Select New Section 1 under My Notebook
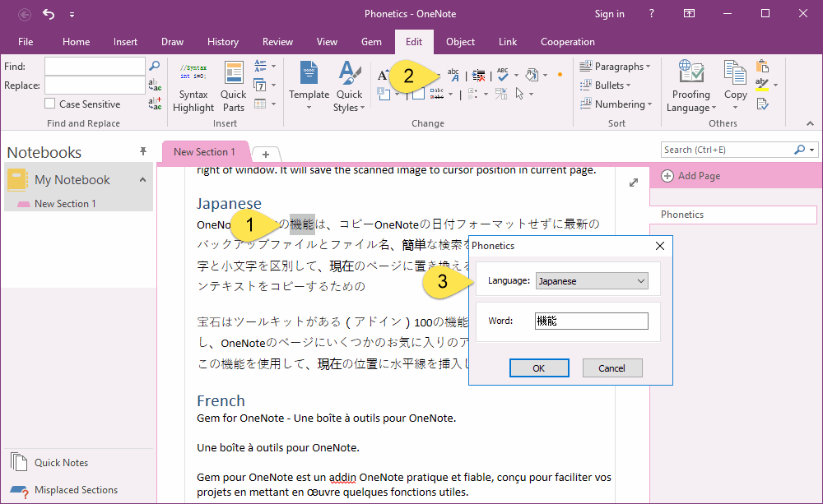Viewport: 823px width, 504px height. tap(65, 203)
